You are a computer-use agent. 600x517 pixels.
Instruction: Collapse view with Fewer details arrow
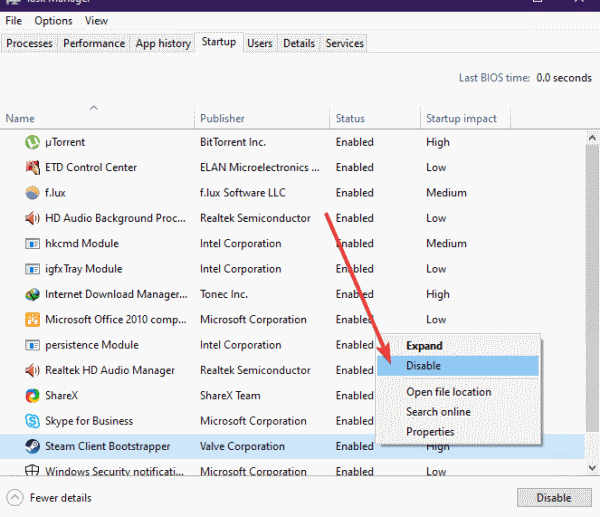15,498
